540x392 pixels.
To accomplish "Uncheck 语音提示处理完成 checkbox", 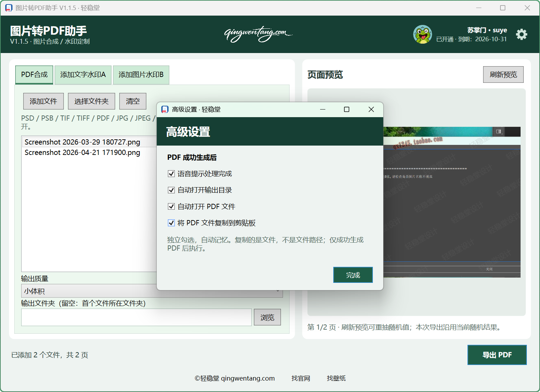I will pyautogui.click(x=171, y=174).
